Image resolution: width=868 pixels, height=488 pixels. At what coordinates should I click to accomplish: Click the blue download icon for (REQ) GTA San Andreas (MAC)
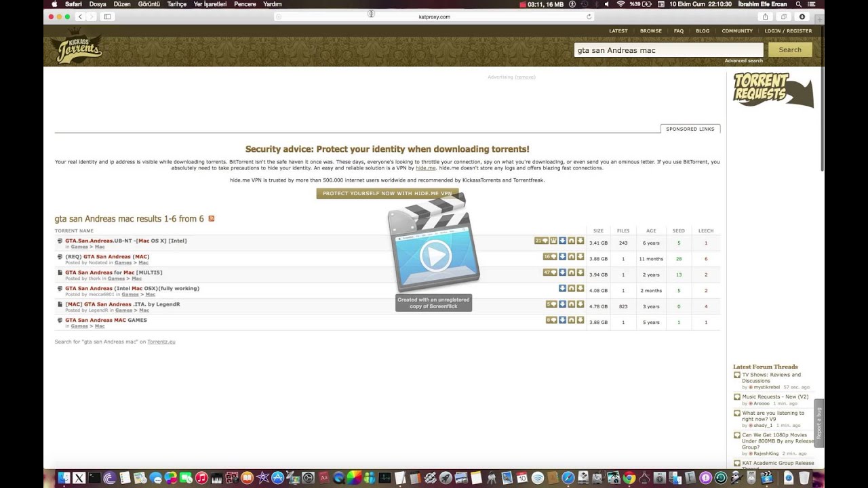click(563, 256)
